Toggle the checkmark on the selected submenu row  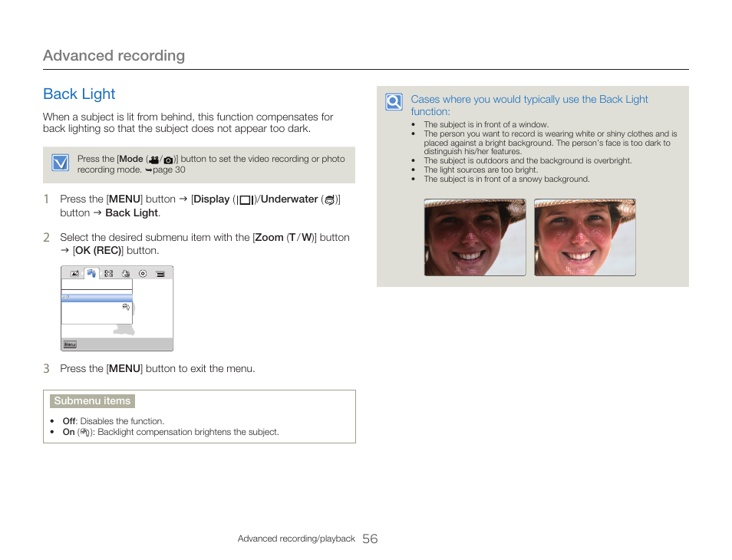coord(67,297)
